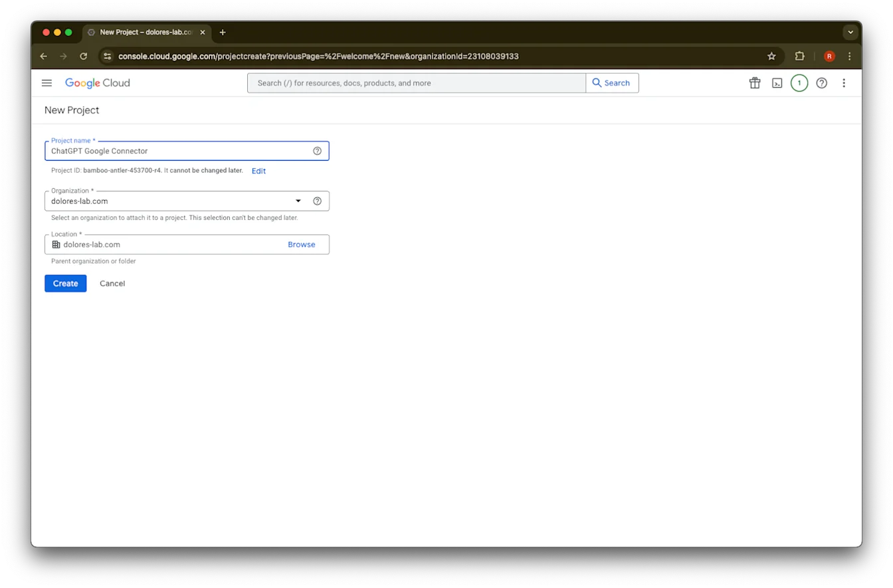The width and height of the screenshot is (893, 588).
Task: Click the New Project page heading
Action: 72,110
